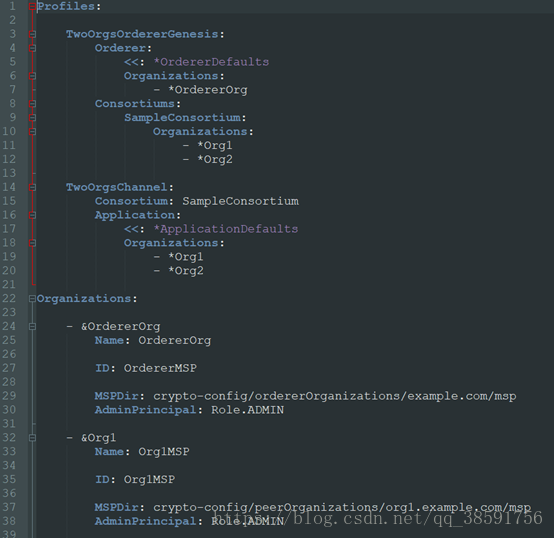Click the *OrdererDefaults alias
The height and width of the screenshot is (538, 554).
[211, 62]
